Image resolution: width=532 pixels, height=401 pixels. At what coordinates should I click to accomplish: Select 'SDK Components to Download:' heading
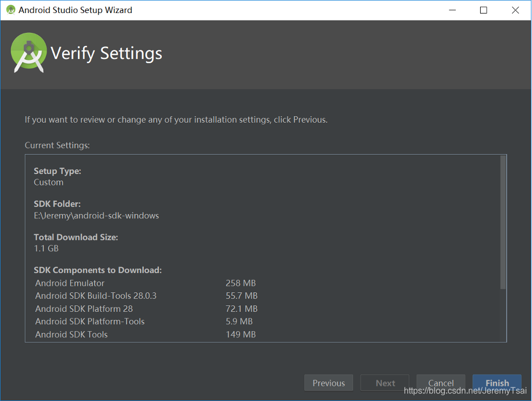[98, 270]
